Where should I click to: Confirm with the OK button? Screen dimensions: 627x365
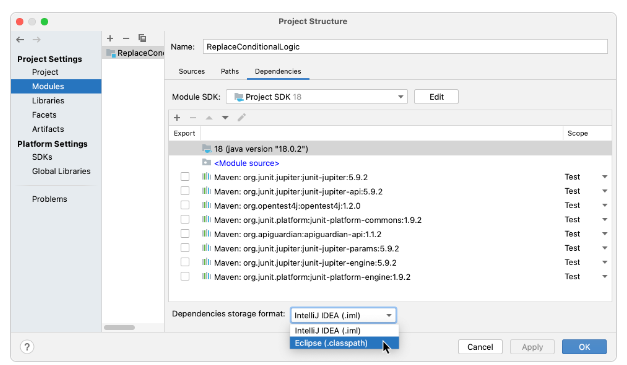[584, 347]
